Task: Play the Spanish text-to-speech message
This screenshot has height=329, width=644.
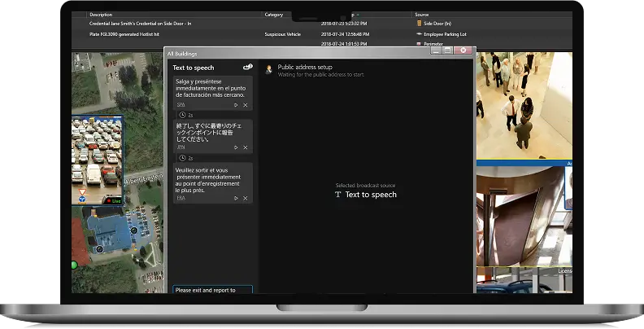Action: coord(236,105)
